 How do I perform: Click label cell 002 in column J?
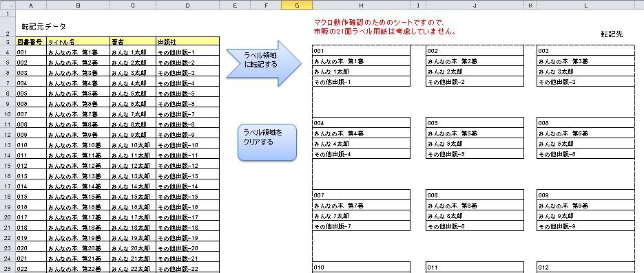475,51
